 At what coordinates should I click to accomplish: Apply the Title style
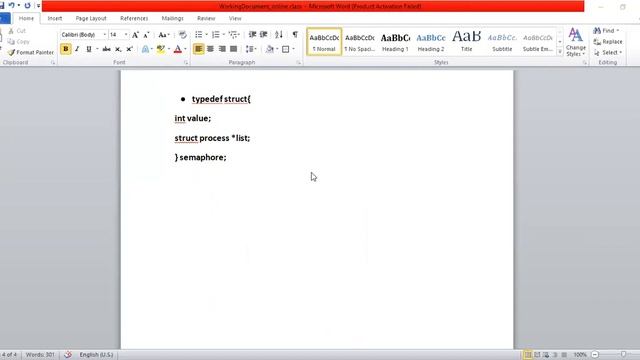[466, 42]
